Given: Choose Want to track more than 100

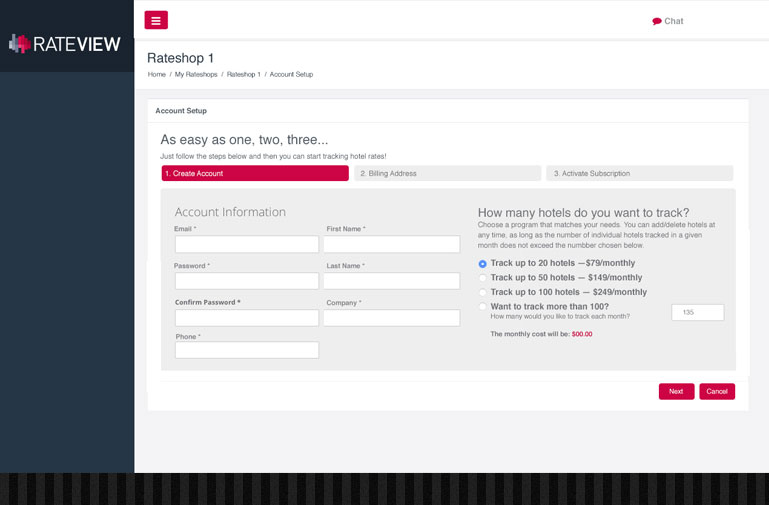Looking at the screenshot, I should point(483,307).
